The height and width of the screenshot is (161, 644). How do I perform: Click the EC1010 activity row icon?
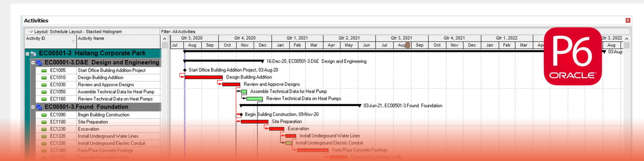click(44, 78)
